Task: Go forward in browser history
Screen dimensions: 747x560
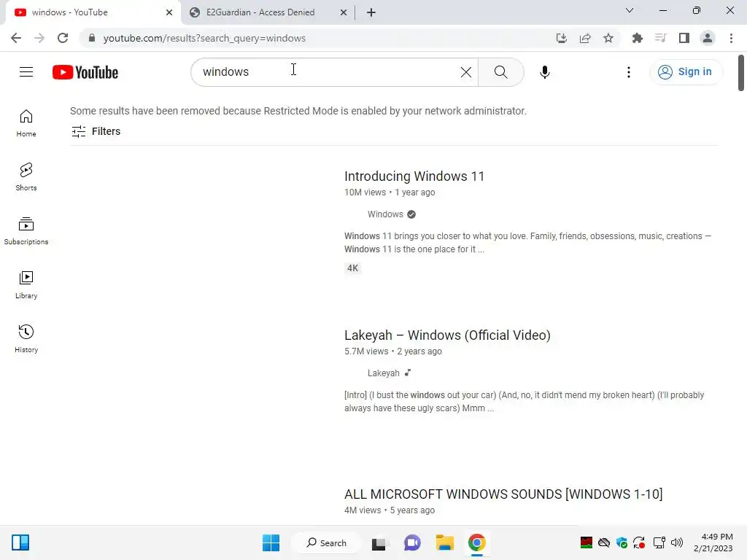Action: point(39,38)
